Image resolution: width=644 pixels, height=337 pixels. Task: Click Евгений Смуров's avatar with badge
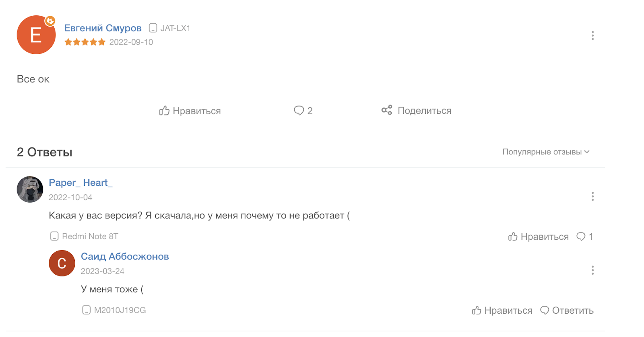36,35
